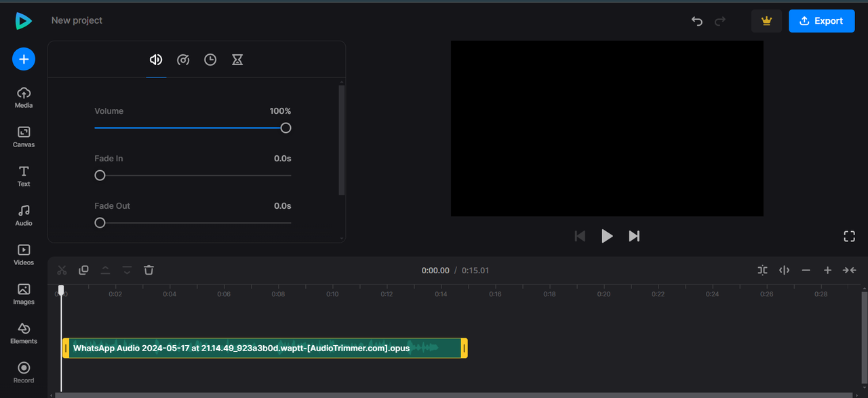Play the preview
Screen dimensions: 868x398
click(x=607, y=236)
